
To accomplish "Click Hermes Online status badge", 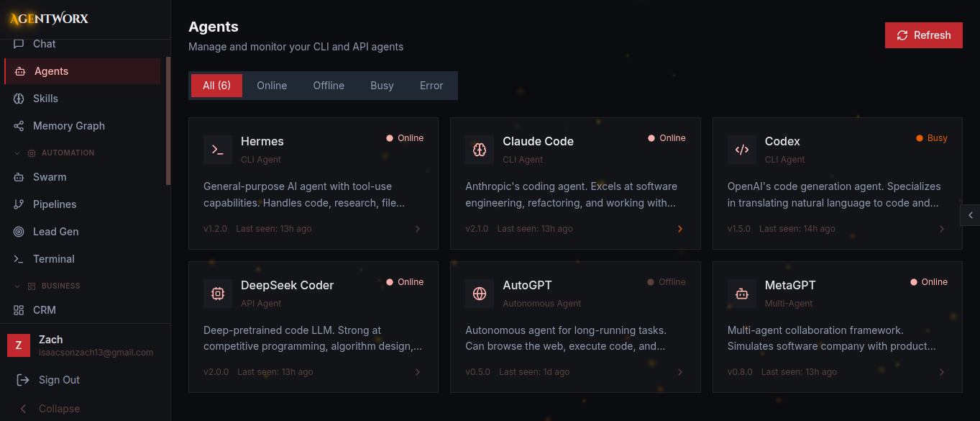I will tap(405, 138).
